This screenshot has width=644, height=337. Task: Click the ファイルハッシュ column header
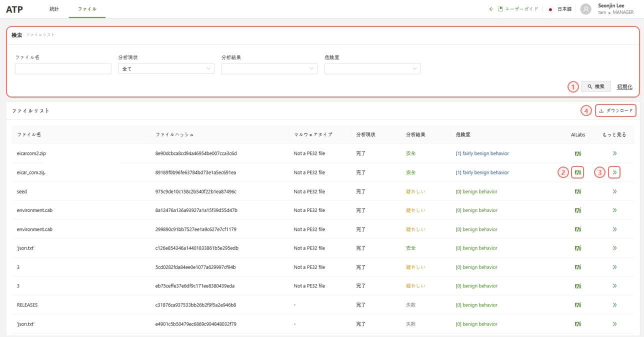pyautogui.click(x=174, y=134)
